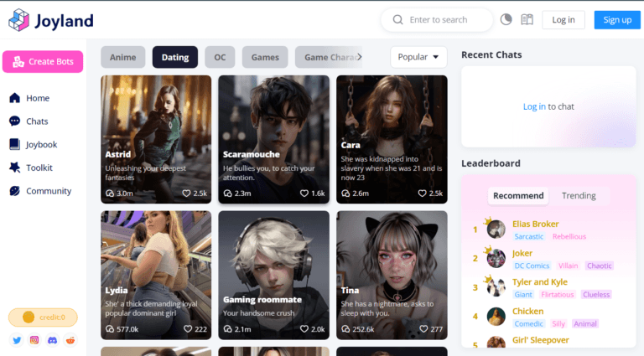Click the Sign up button
644x356 pixels.
tap(617, 20)
